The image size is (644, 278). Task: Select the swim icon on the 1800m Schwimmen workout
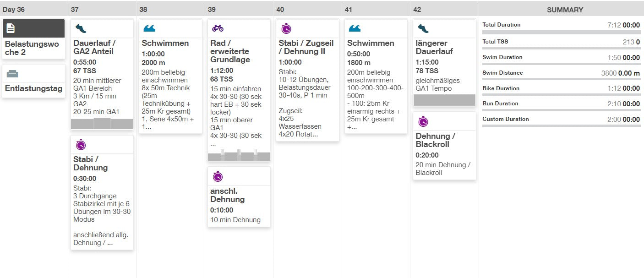pos(354,28)
